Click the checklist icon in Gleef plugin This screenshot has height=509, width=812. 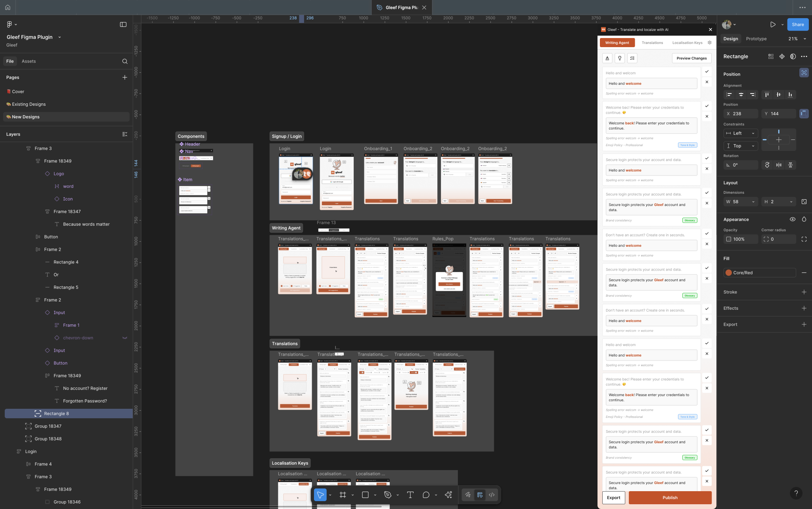pyautogui.click(x=632, y=58)
